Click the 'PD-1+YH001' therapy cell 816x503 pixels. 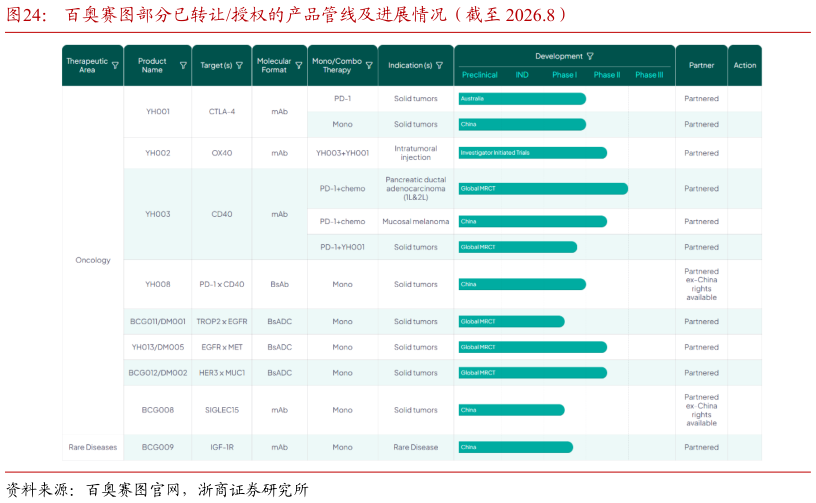click(342, 247)
